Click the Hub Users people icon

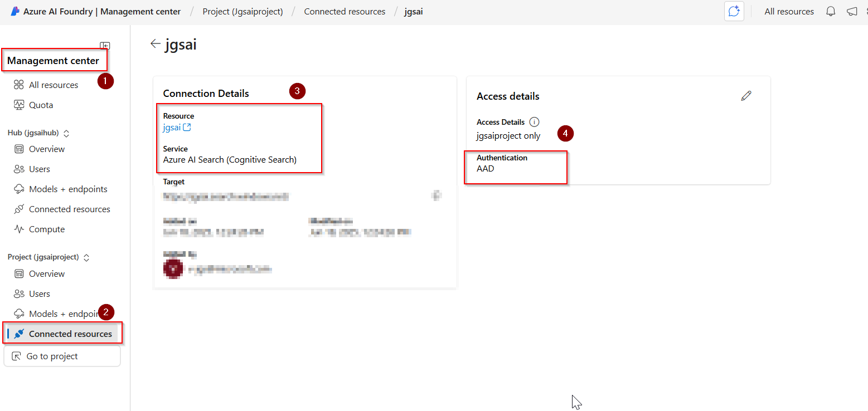pos(19,169)
